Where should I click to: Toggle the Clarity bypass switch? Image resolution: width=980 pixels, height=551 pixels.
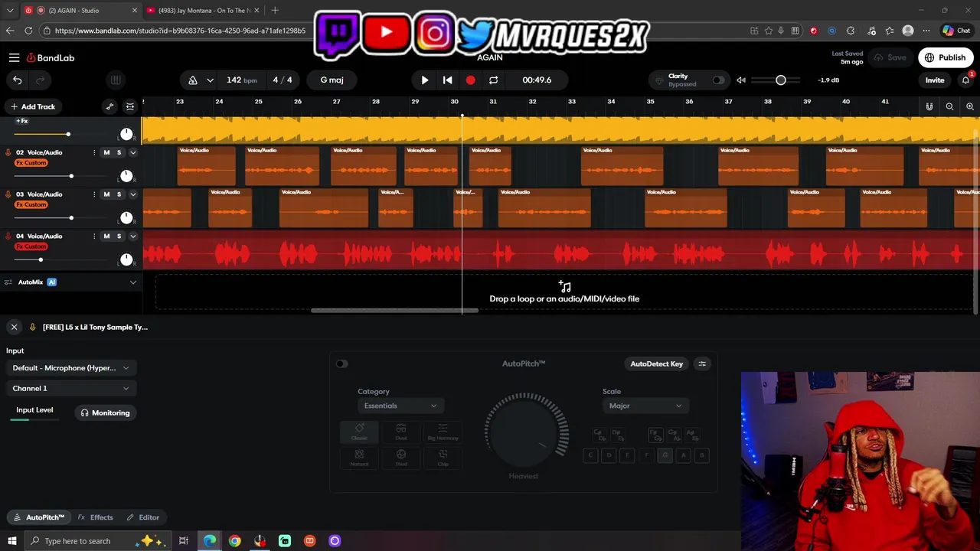point(717,80)
